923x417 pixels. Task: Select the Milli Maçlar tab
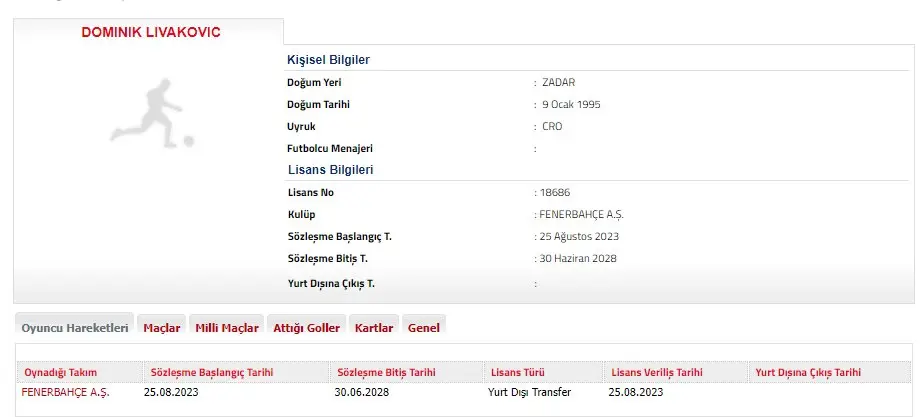click(x=226, y=327)
